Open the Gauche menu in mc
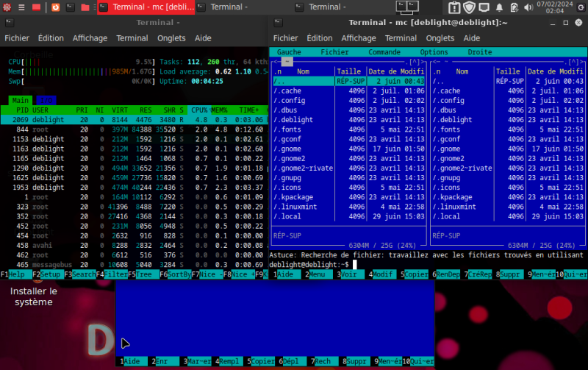This screenshot has width=588, height=370. click(x=289, y=52)
